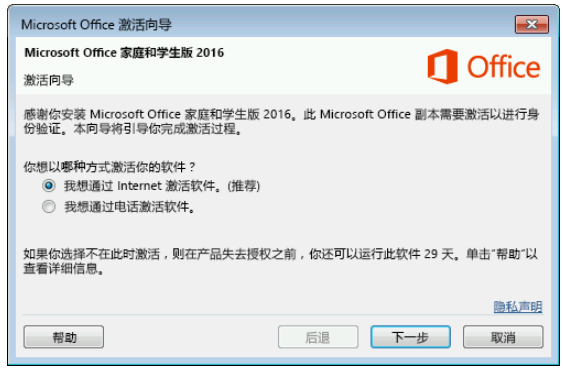Click the '激活向导' subtitle under the heading
The width and height of the screenshot is (563, 369).
click(48, 80)
